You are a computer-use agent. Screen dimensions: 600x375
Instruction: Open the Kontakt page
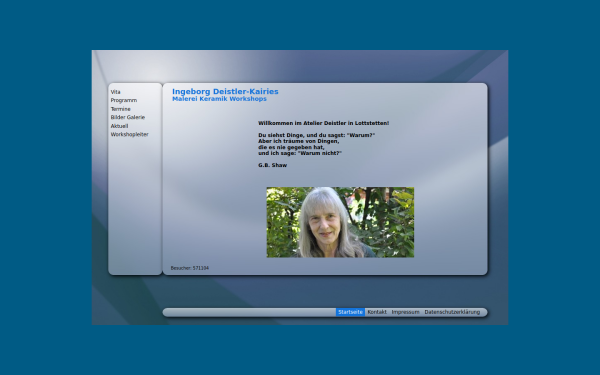tap(377, 312)
